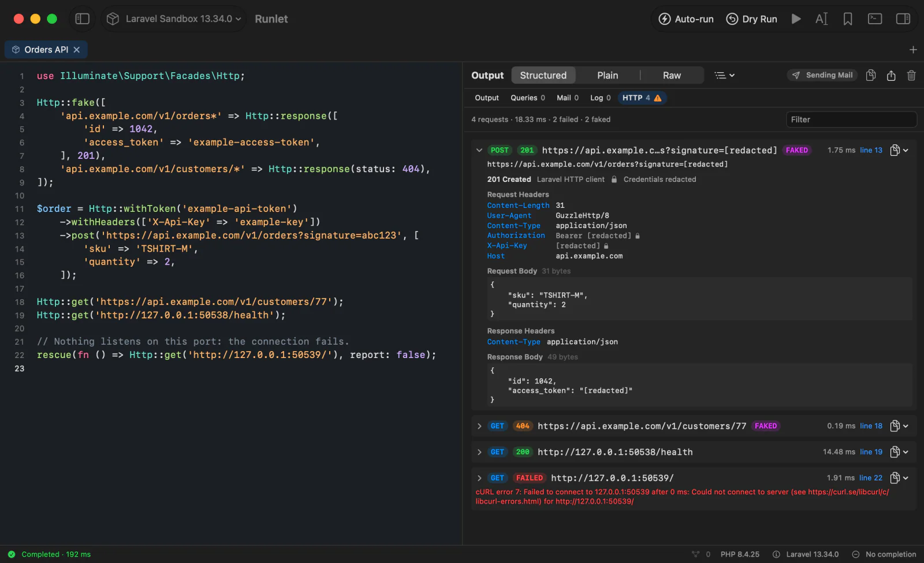Copy output using the copy icon
This screenshot has height=563, width=924.
[871, 75]
